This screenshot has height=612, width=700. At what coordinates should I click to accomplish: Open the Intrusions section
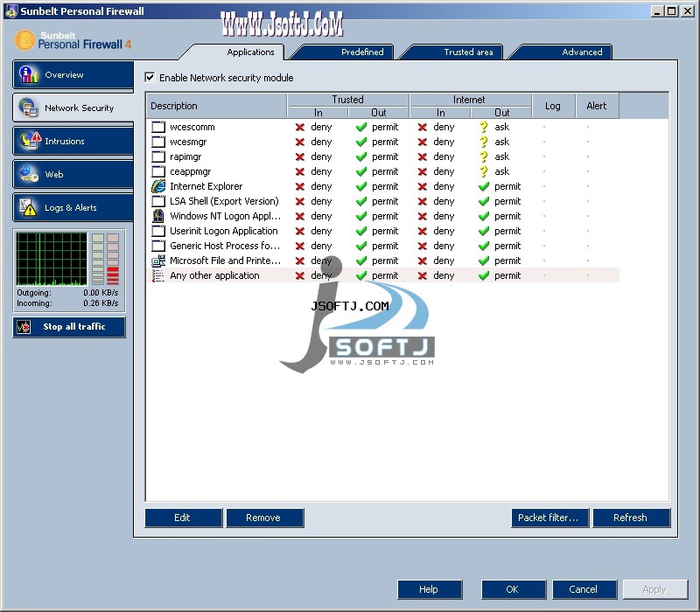click(x=73, y=141)
